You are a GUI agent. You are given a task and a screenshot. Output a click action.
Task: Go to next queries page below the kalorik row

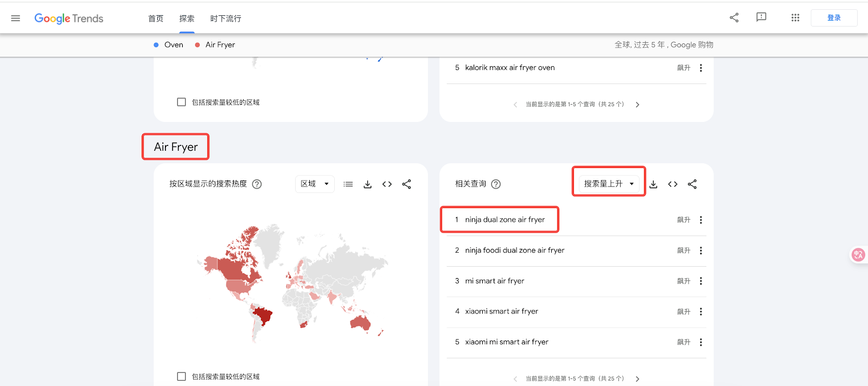point(637,105)
